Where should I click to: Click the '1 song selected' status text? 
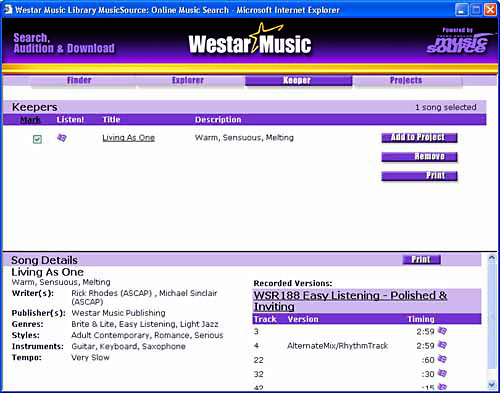[446, 107]
